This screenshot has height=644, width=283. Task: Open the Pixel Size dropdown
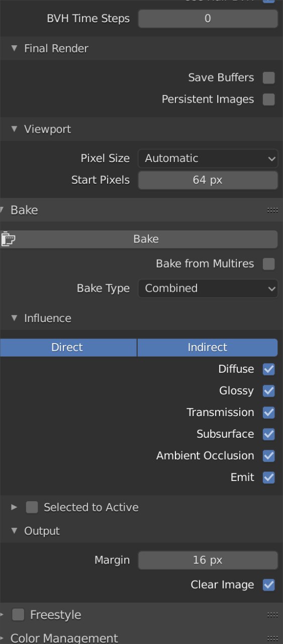click(208, 158)
